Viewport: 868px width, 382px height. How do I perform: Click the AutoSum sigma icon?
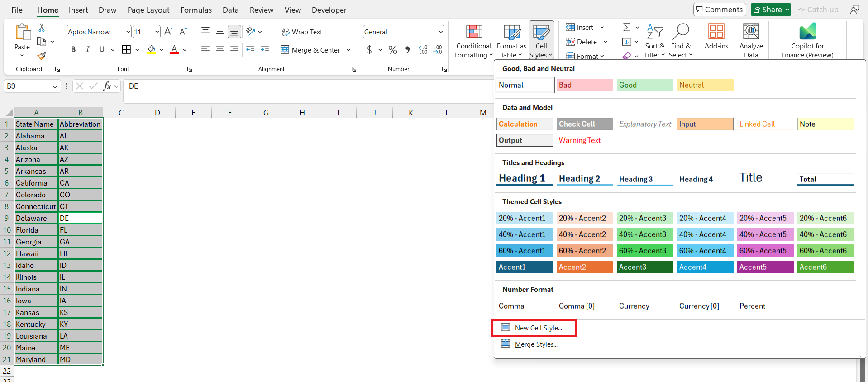(627, 28)
